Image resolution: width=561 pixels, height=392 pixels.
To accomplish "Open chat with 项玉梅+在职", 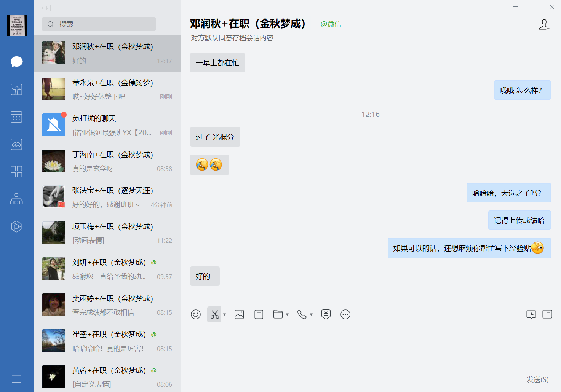I will tap(107, 233).
